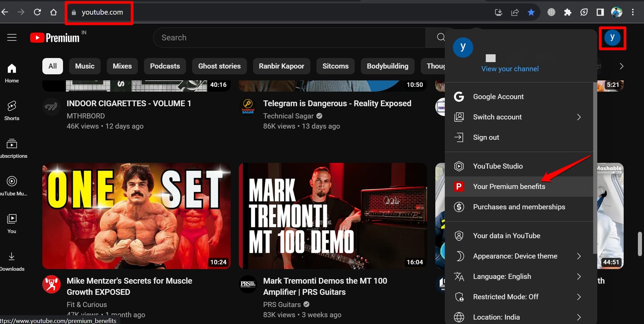Go to Home in the sidebar
Image resolution: width=644 pixels, height=324 pixels.
coord(12,73)
